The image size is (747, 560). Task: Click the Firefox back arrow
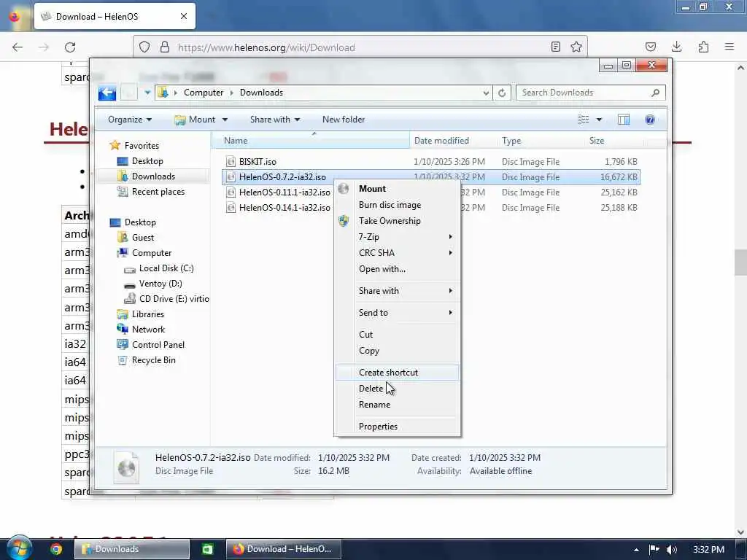pyautogui.click(x=18, y=47)
